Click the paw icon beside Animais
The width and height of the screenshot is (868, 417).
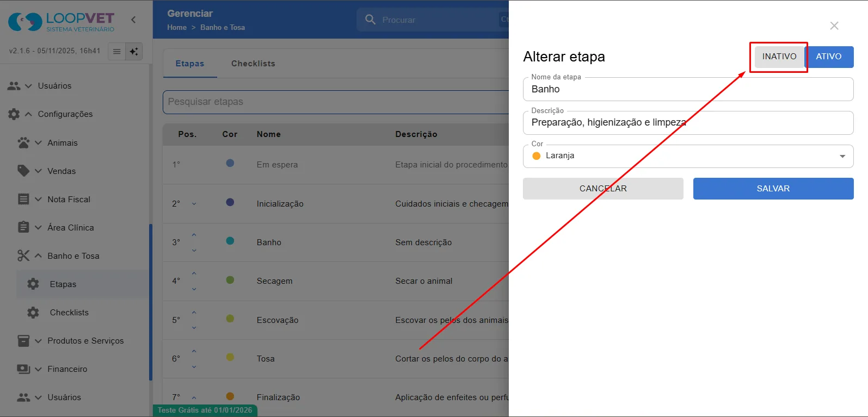[x=23, y=142]
